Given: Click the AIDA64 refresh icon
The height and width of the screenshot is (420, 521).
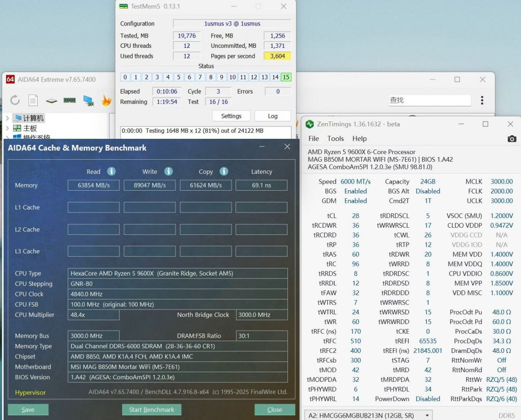Looking at the screenshot, I should click(x=15, y=100).
